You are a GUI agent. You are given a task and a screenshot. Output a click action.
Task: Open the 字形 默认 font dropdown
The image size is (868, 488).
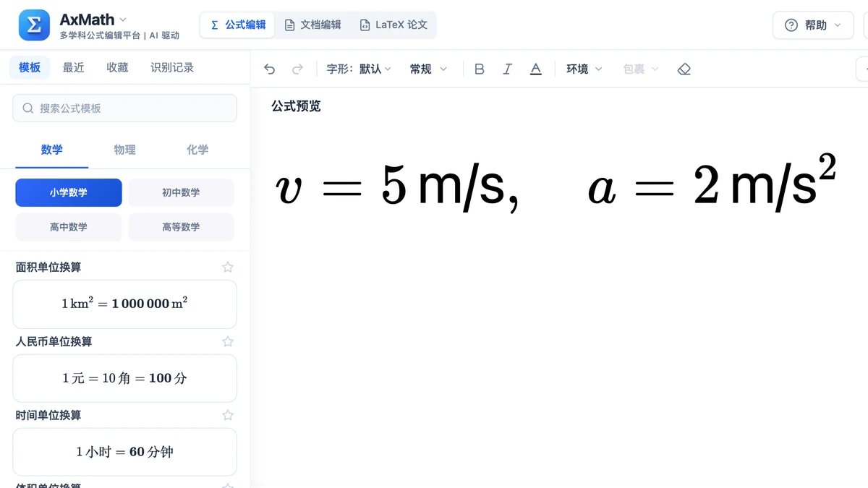point(359,69)
